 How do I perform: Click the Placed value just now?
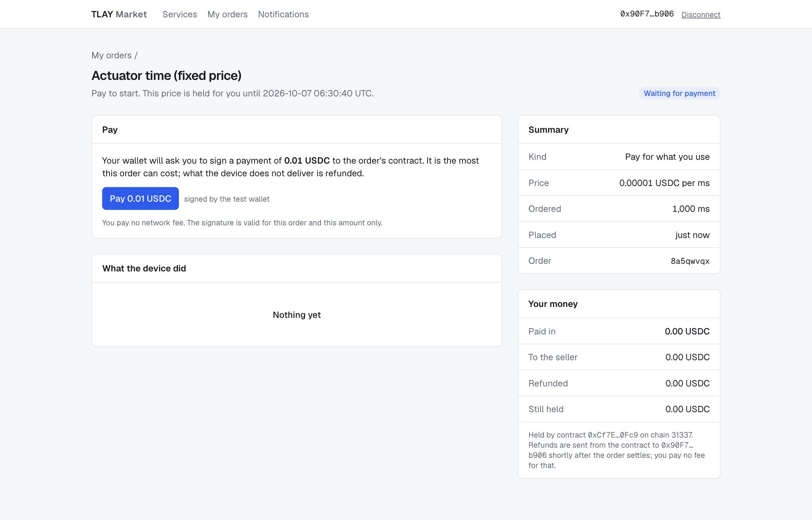pyautogui.click(x=692, y=235)
